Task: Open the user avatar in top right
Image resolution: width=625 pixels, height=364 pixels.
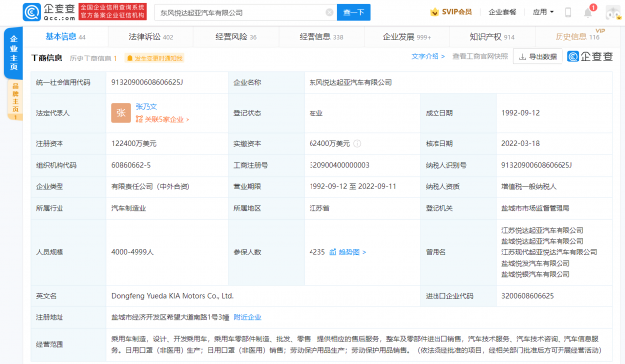Action: tap(613, 12)
